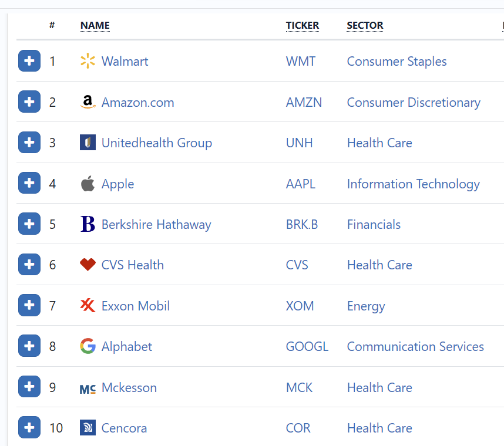
Task: Click the Amazon logo icon
Action: coord(88,102)
